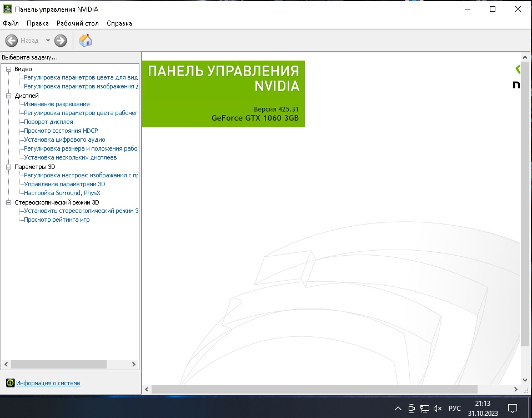
Task: Click the volume muted icon in system tray
Action: [437, 409]
